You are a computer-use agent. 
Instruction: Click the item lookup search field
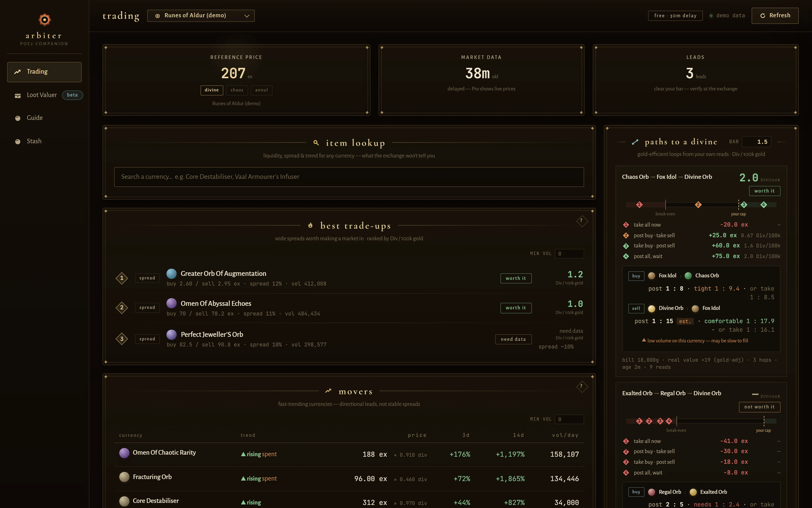pos(349,177)
